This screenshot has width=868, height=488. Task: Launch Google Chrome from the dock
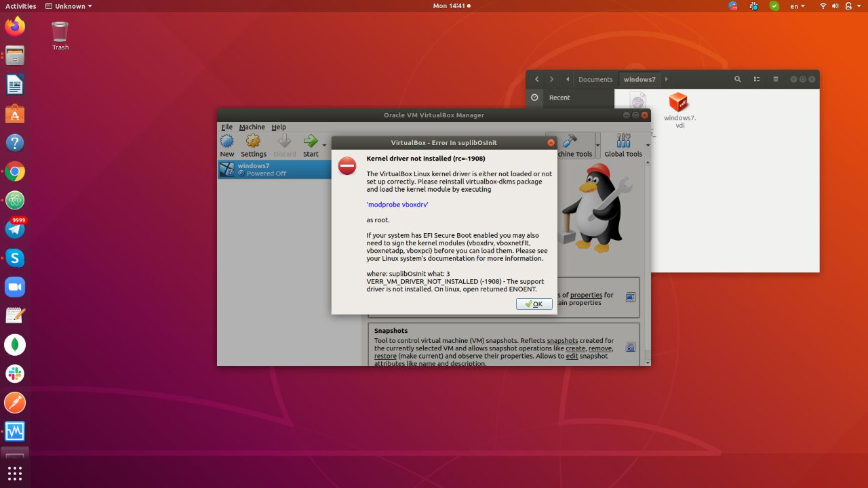[x=15, y=172]
